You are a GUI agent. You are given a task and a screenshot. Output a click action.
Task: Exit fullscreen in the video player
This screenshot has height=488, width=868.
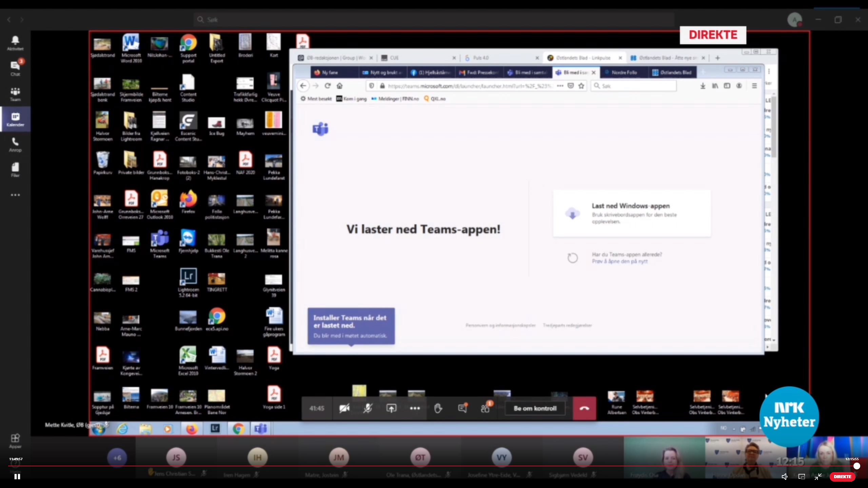[818, 476]
